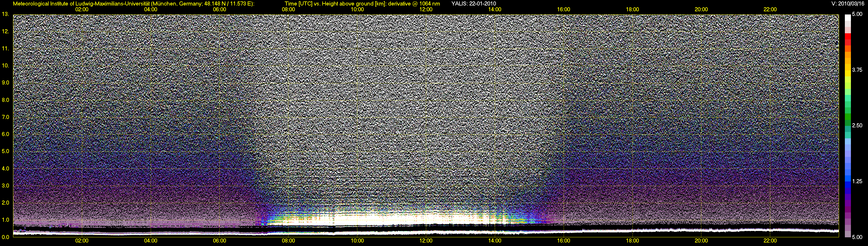Pick the pure blue band of the color scale
Image resolution: width=868 pixels, height=246 pixels.
pyautogui.click(x=847, y=184)
